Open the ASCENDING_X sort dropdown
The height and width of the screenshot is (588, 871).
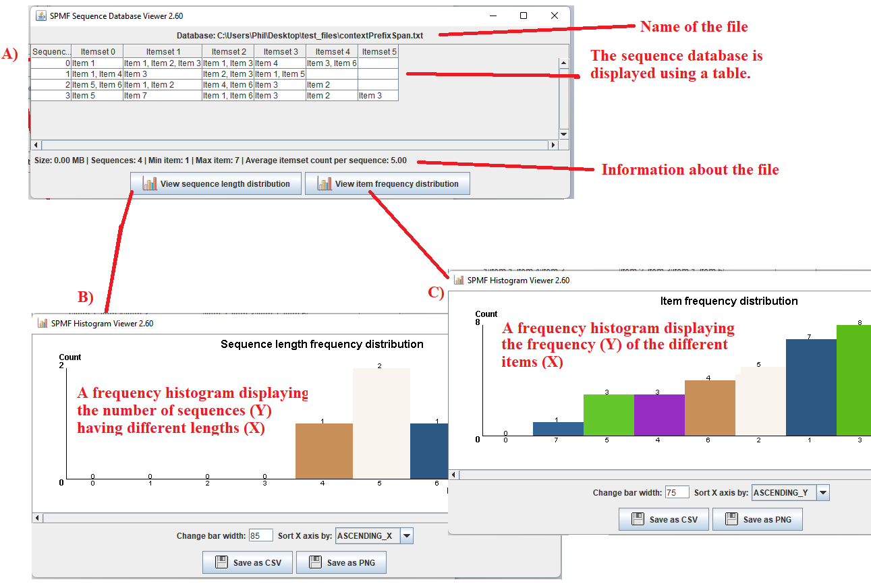coord(406,536)
